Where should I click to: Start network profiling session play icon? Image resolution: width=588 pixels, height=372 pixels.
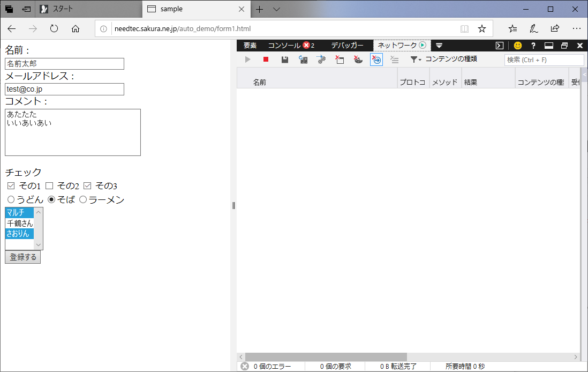pyautogui.click(x=247, y=59)
